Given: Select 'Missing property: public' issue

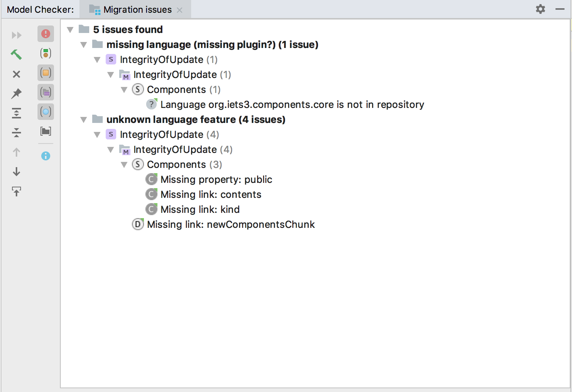Looking at the screenshot, I should [216, 180].
